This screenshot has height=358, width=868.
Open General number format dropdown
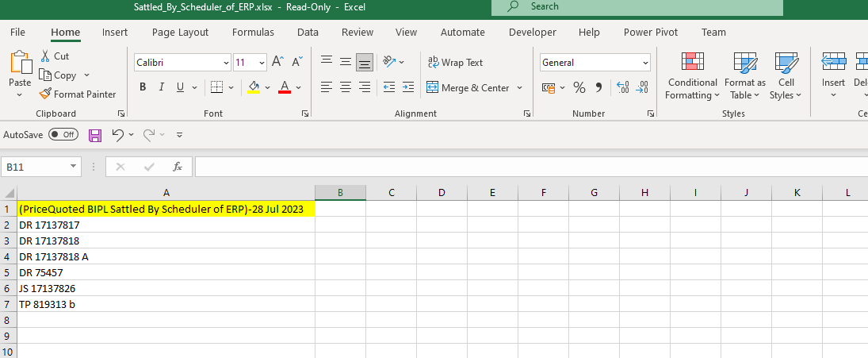point(645,63)
